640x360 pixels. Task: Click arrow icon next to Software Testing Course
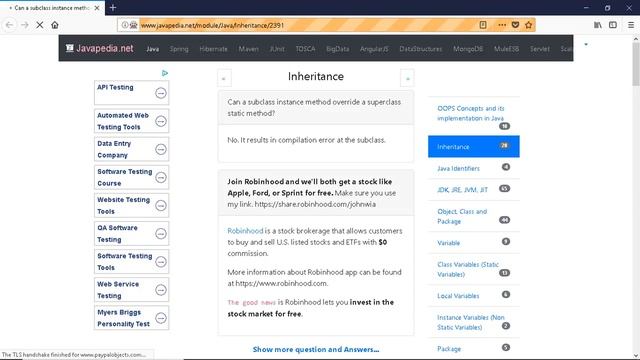[161, 178]
